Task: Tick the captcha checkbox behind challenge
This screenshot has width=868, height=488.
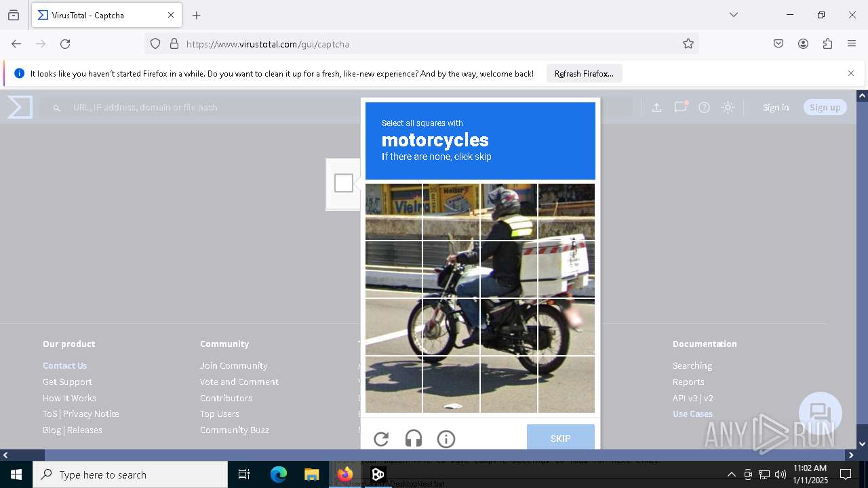Action: [x=344, y=183]
